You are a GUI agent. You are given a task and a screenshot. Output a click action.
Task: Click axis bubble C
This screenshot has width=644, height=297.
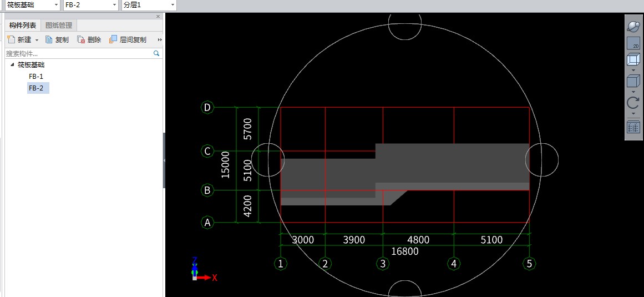point(207,151)
